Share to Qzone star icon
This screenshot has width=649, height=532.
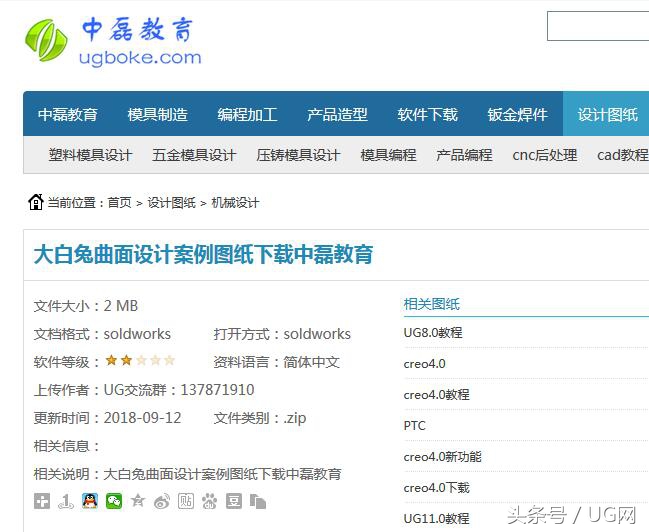(138, 501)
